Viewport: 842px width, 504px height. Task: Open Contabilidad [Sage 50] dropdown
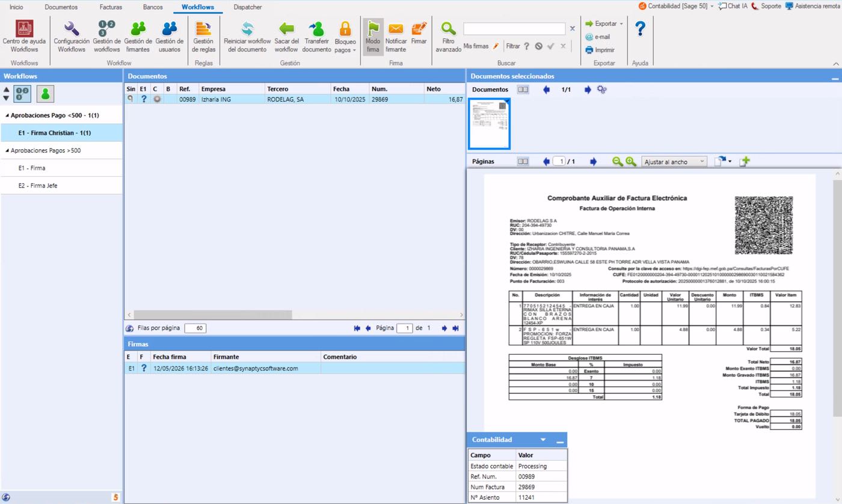676,6
